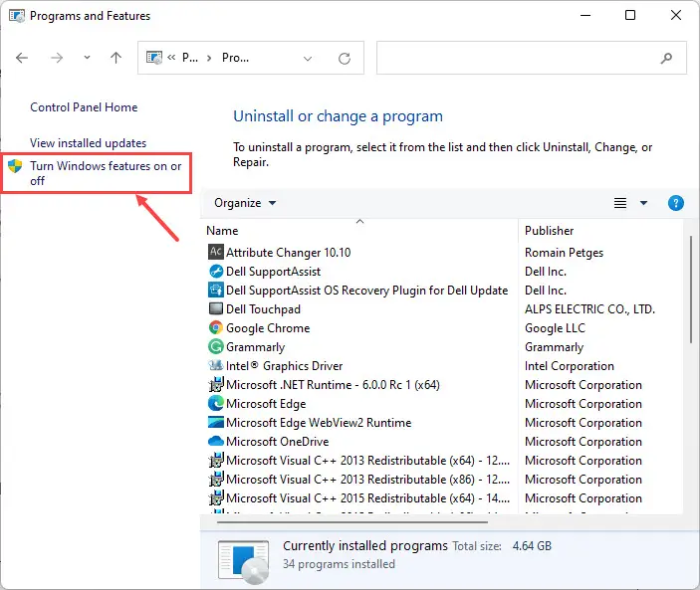Click the Windows features shield icon
700x590 pixels.
(15, 166)
